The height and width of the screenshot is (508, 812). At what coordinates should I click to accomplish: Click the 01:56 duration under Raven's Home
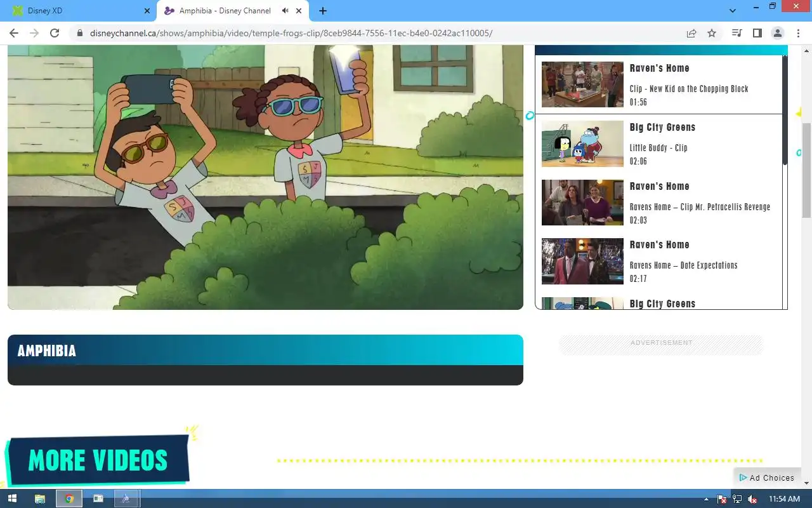click(638, 102)
